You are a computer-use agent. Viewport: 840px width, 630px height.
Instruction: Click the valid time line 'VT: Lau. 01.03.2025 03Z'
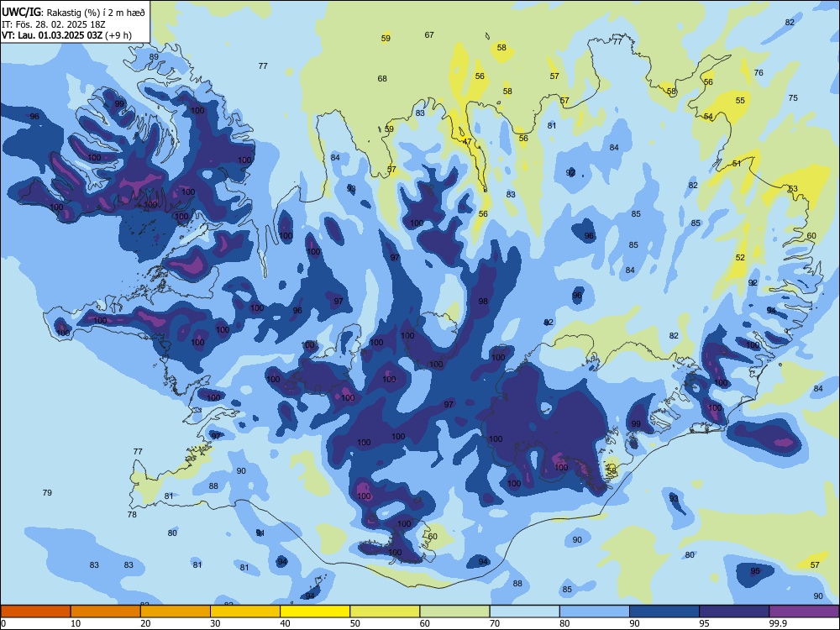(x=53, y=35)
